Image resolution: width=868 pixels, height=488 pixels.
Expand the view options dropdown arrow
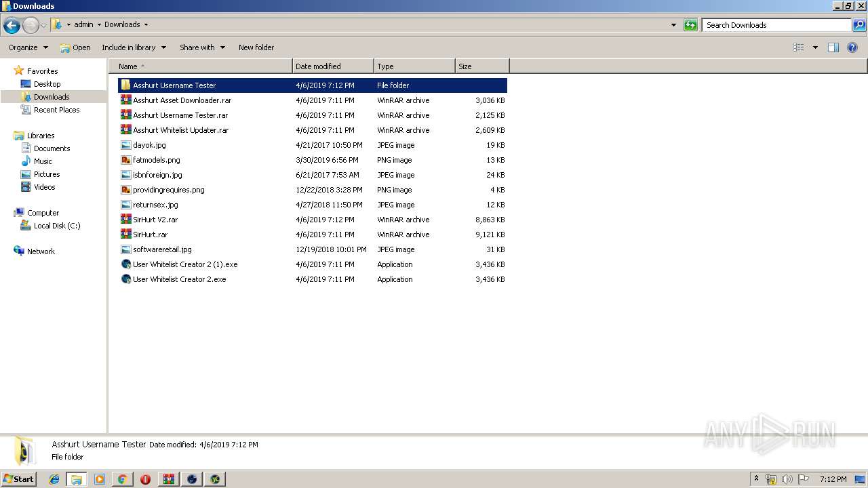[815, 47]
